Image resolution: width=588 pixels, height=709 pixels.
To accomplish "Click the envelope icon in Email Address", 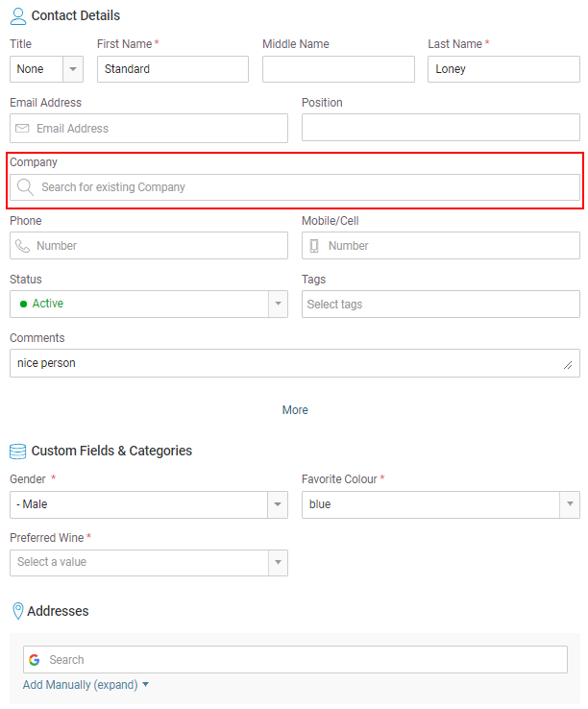I will tap(22, 129).
